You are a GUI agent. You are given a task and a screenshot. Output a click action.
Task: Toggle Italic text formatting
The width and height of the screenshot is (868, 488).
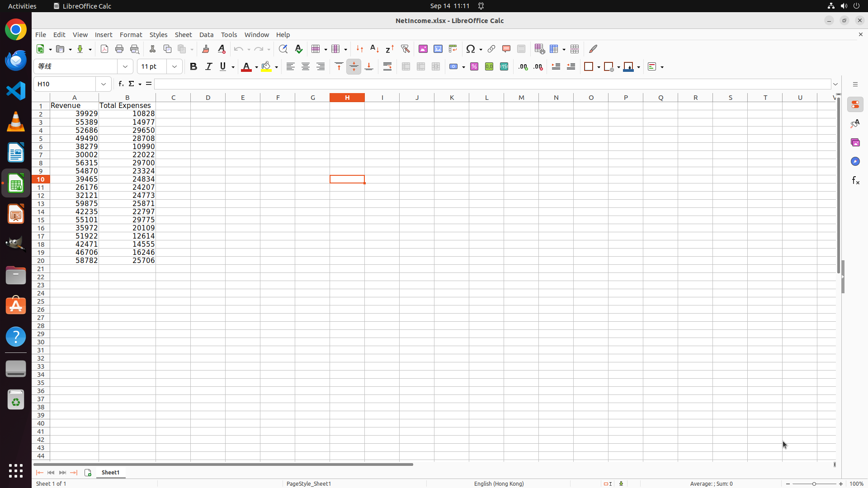(208, 67)
